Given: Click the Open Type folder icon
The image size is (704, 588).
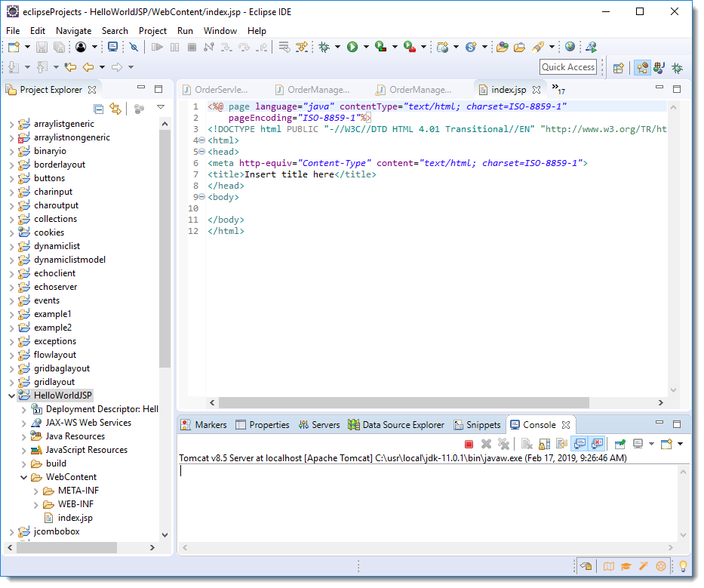Looking at the screenshot, I should (503, 47).
